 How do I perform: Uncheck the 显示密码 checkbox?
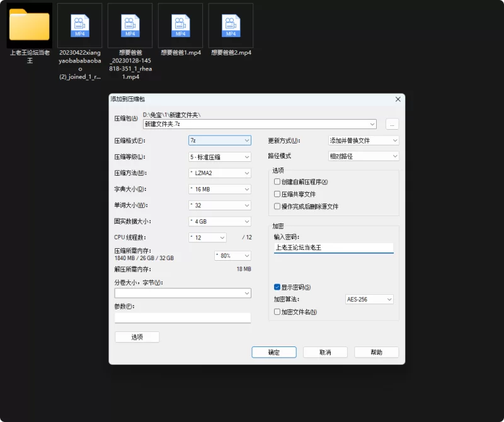[277, 287]
